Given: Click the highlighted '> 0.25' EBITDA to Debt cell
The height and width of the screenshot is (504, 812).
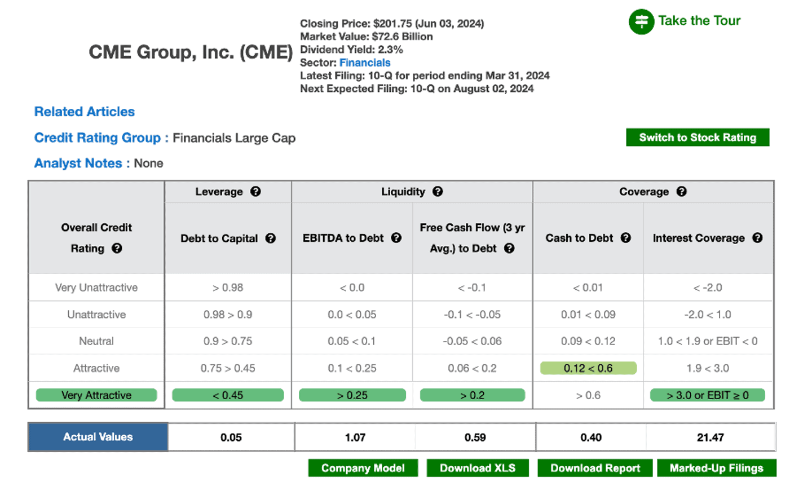Looking at the screenshot, I should (x=352, y=395).
